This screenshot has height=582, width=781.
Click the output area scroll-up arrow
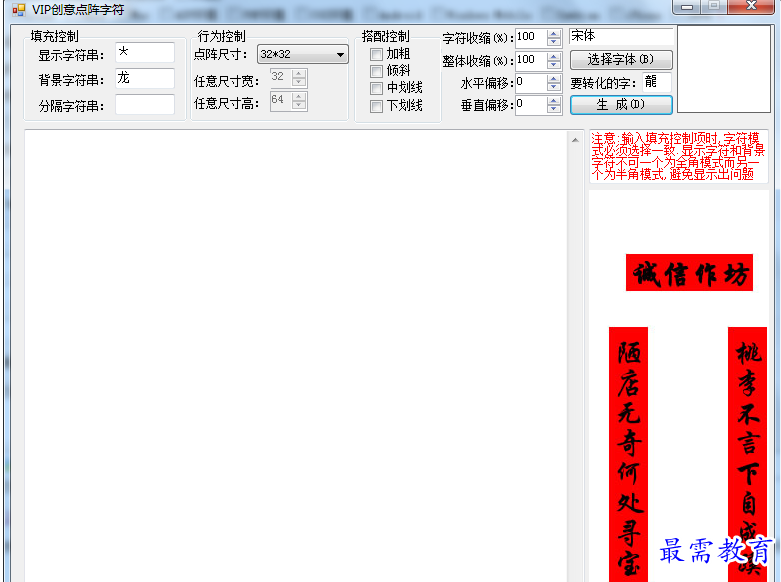pos(575,141)
